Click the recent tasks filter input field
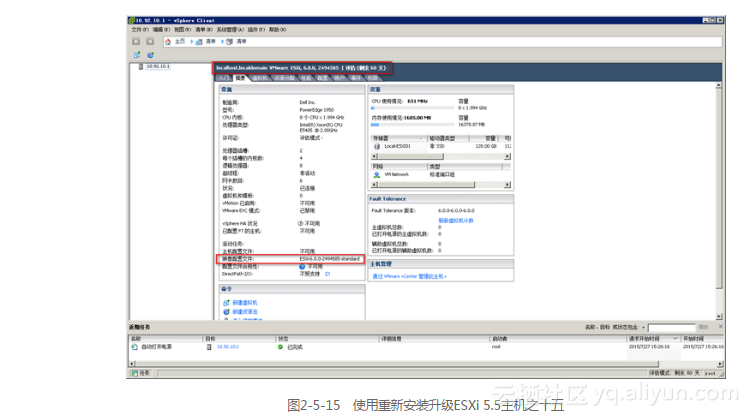The image size is (750, 416). pyautogui.click(x=671, y=328)
